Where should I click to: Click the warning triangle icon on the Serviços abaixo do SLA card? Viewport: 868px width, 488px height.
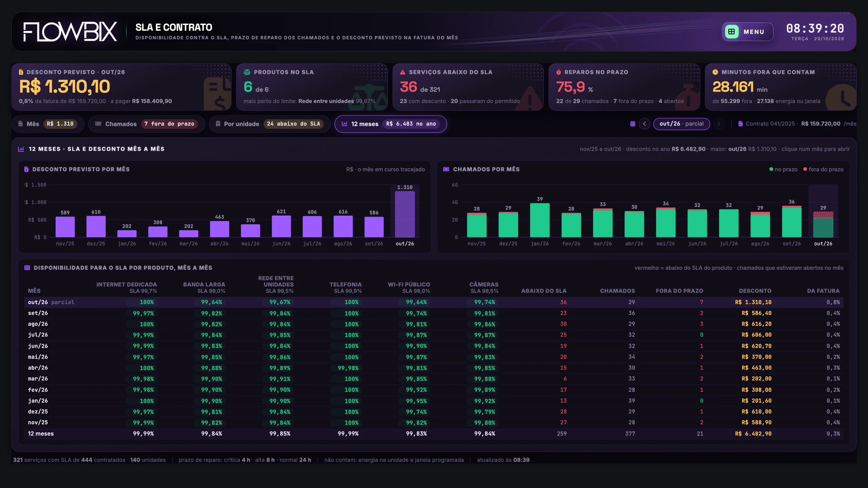coord(403,72)
